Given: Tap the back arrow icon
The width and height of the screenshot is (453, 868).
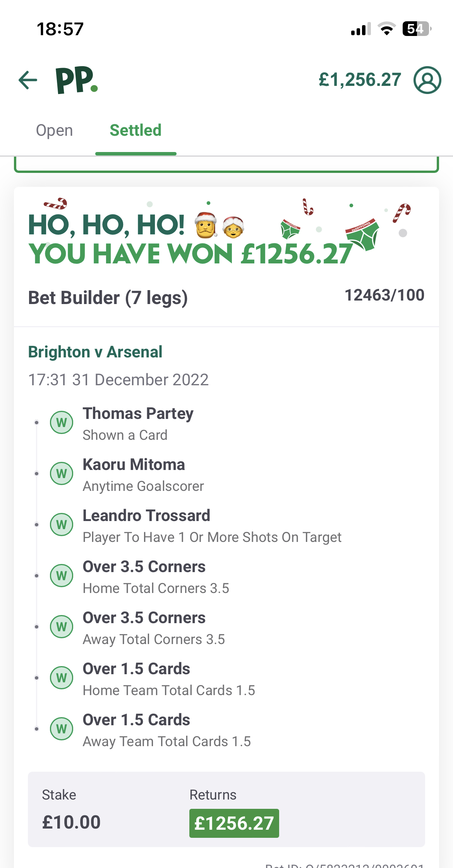Looking at the screenshot, I should tap(28, 80).
